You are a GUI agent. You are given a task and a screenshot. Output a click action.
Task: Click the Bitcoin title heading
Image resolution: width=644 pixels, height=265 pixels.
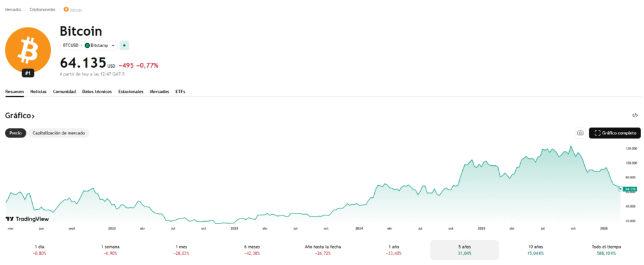[81, 31]
